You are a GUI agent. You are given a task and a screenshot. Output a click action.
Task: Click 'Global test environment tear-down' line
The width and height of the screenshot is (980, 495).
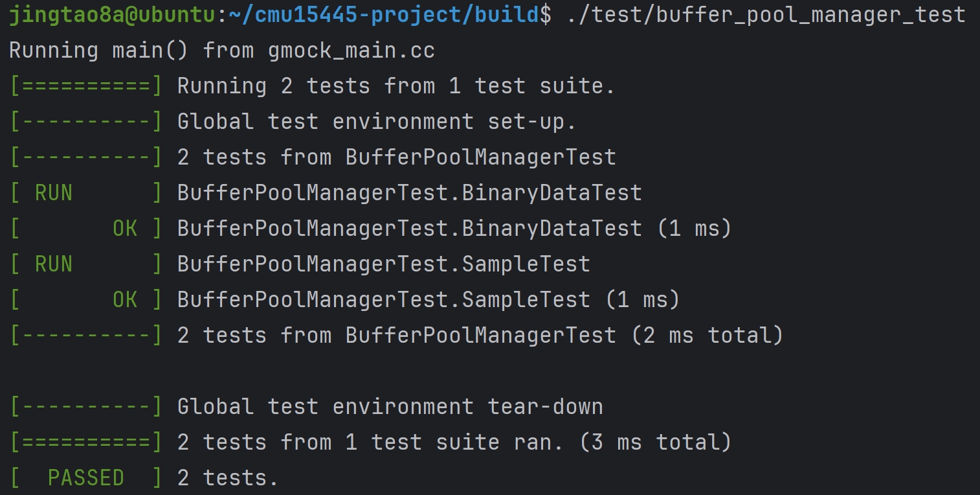tap(390, 407)
